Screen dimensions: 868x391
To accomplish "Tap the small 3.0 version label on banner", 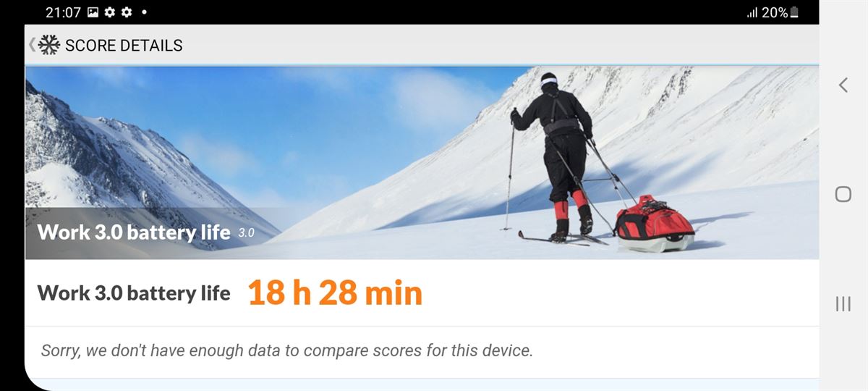I will point(247,233).
